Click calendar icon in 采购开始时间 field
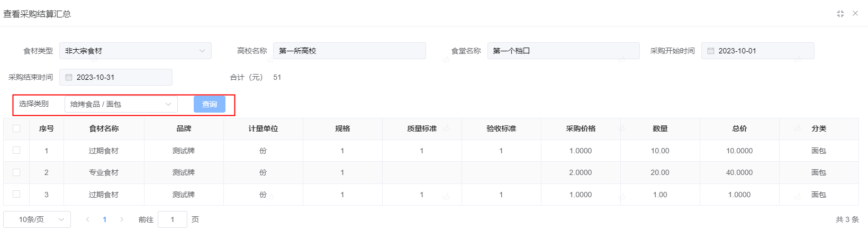 (711, 51)
